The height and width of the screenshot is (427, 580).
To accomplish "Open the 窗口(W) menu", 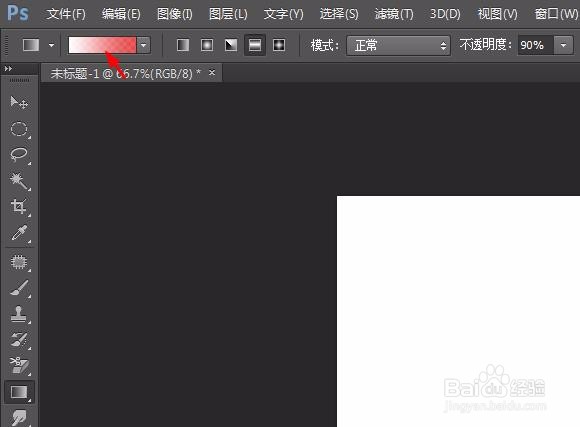I will pyautogui.click(x=556, y=14).
